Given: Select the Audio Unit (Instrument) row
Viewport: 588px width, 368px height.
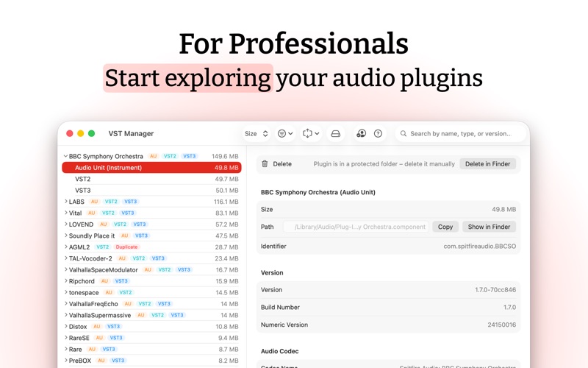Looking at the screenshot, I should point(151,168).
